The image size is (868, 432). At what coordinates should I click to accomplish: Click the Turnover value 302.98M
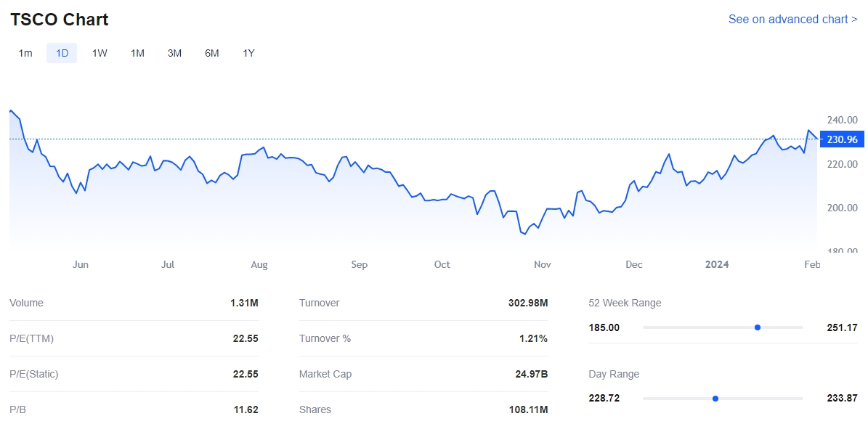pyautogui.click(x=527, y=303)
